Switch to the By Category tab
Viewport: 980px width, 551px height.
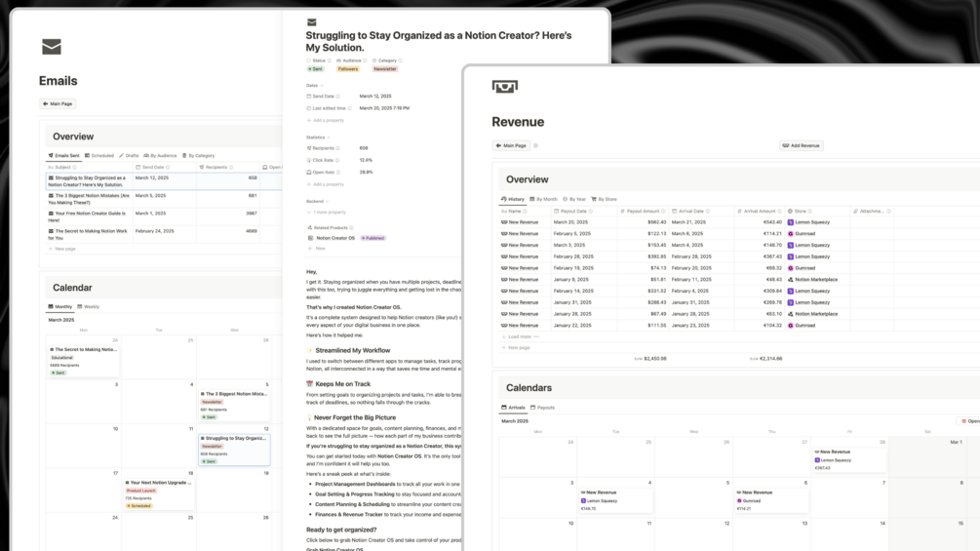coord(198,156)
